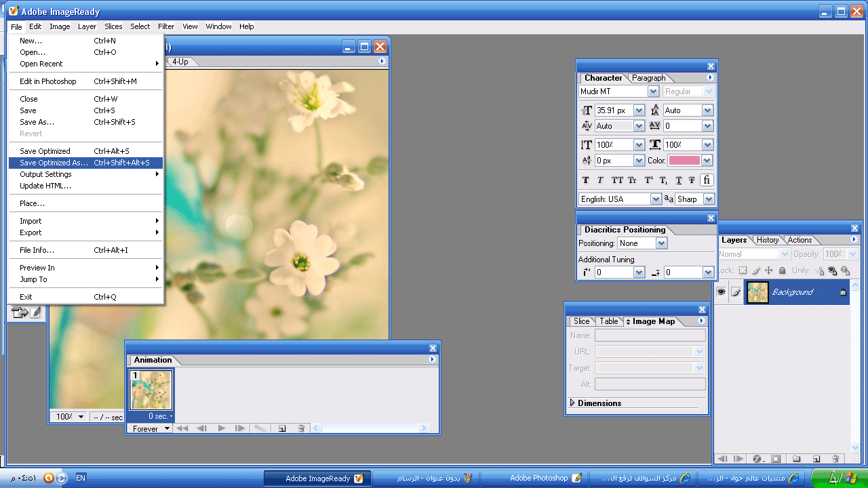Viewport: 868px width, 488px height.
Task: Click Edit in Photoshop menu entry
Action: coord(48,81)
